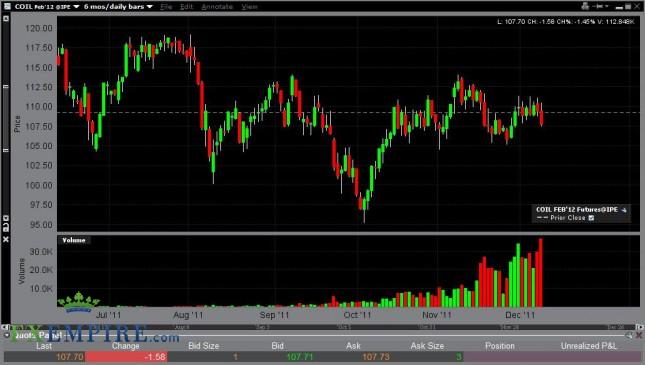
Task: Click the red Change value cell
Action: pyautogui.click(x=126, y=357)
